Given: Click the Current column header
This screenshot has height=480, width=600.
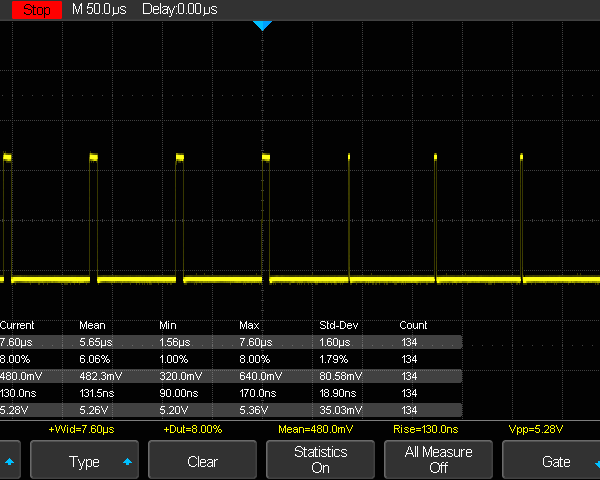Looking at the screenshot, I should tap(17, 325).
